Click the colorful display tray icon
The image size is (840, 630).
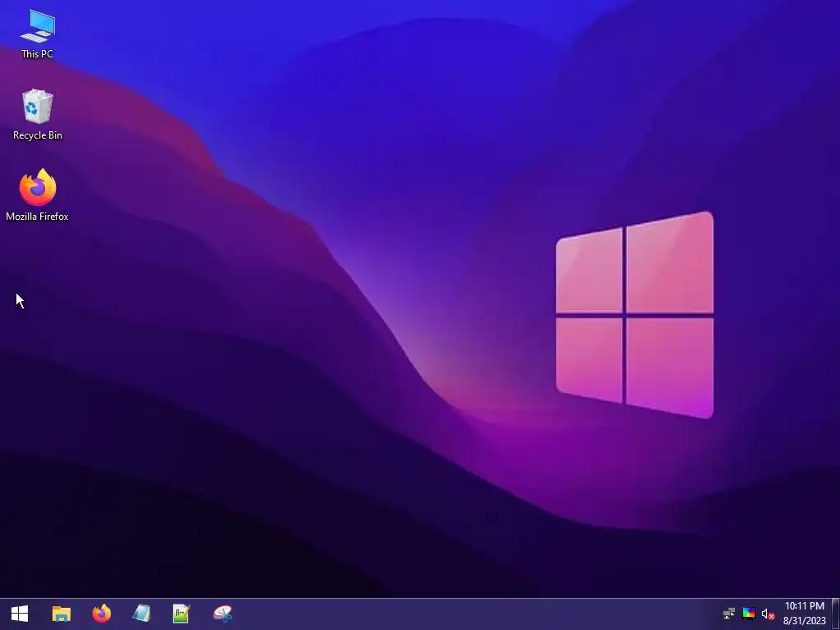(748, 614)
